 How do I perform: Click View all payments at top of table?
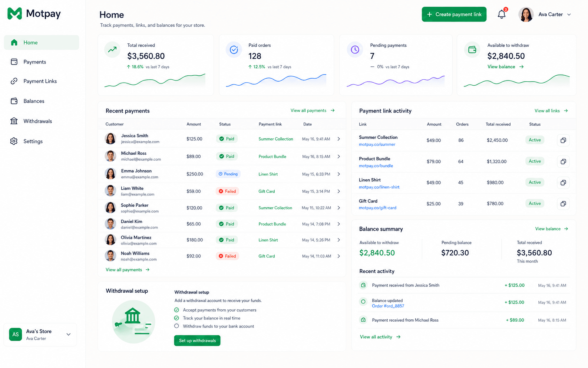313,111
